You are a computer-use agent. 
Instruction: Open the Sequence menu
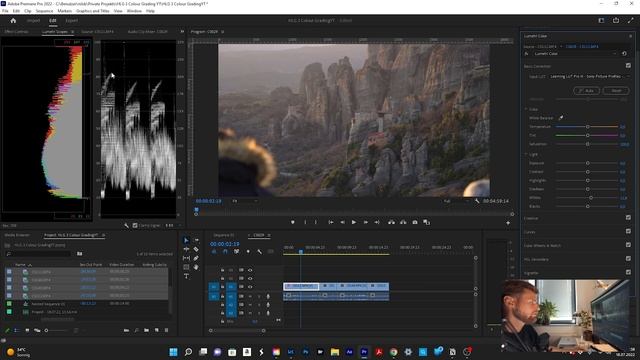pyautogui.click(x=44, y=11)
